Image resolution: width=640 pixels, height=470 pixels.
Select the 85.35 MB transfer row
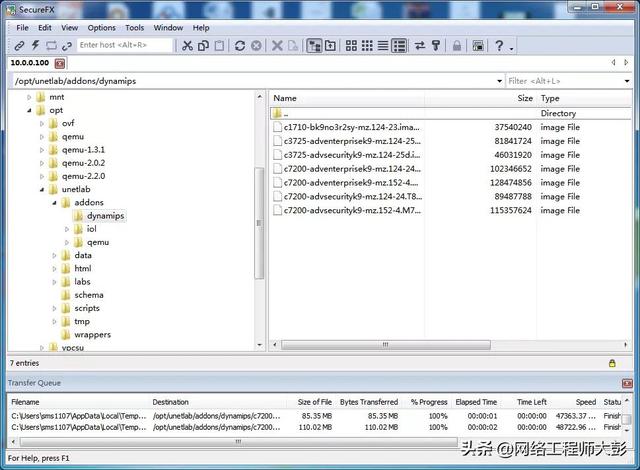click(x=314, y=416)
